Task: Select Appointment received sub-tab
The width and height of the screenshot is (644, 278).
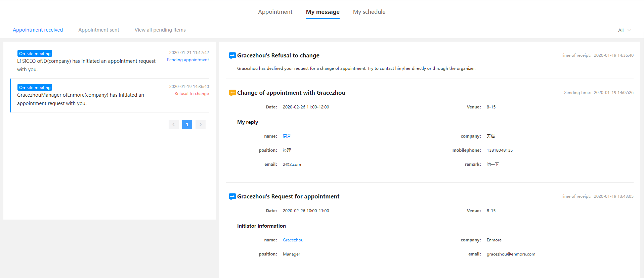Action: coord(38,30)
